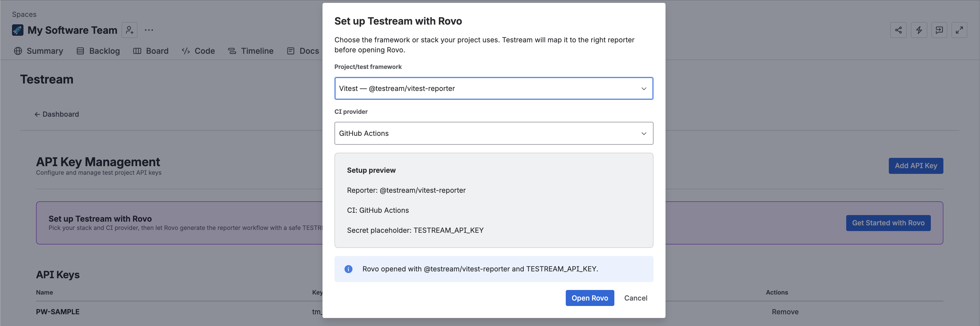This screenshot has height=326, width=980.
Task: Open the three-dots more options menu
Action: (x=149, y=30)
